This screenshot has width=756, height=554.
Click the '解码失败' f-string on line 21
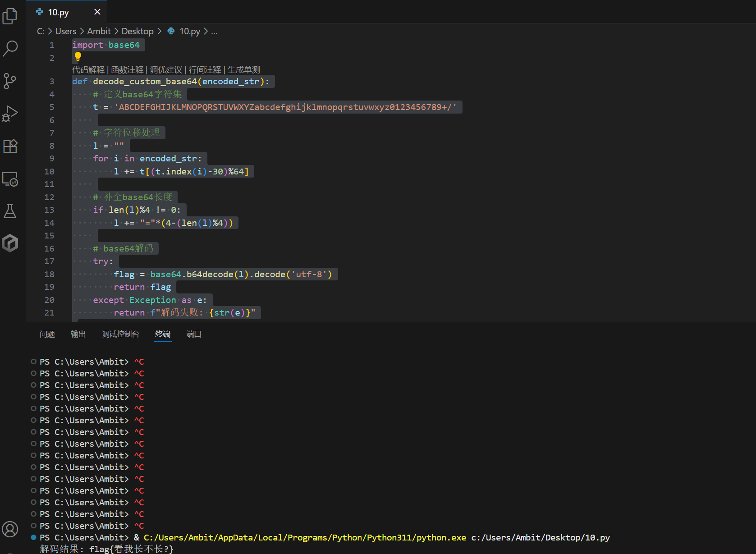203,312
